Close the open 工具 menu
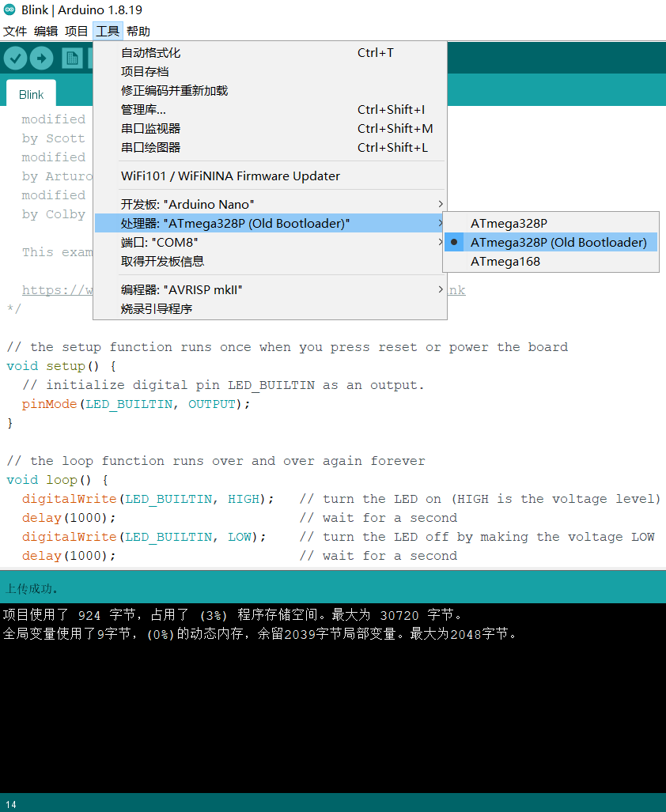The height and width of the screenshot is (812, 666). point(108,32)
